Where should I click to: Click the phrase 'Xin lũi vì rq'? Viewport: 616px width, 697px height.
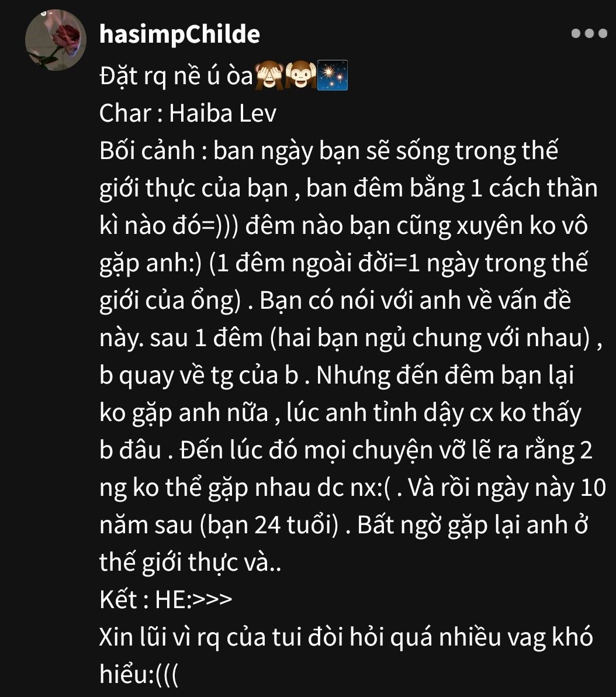coord(160,637)
